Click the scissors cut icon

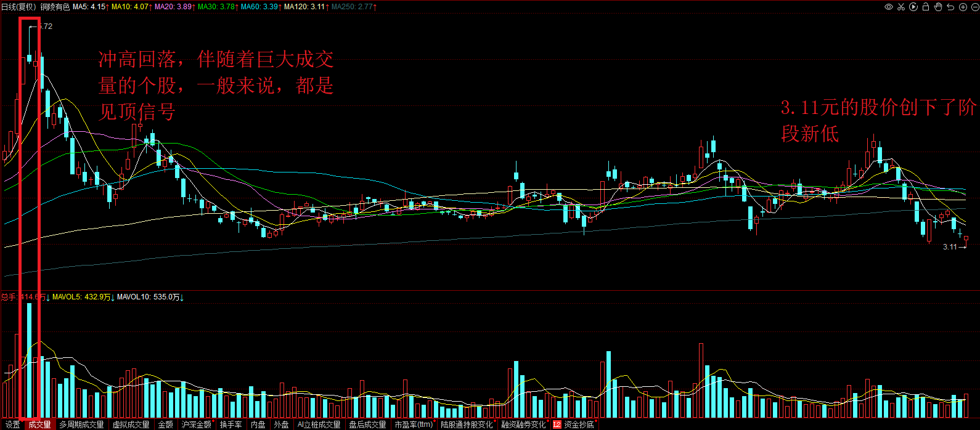(x=901, y=7)
